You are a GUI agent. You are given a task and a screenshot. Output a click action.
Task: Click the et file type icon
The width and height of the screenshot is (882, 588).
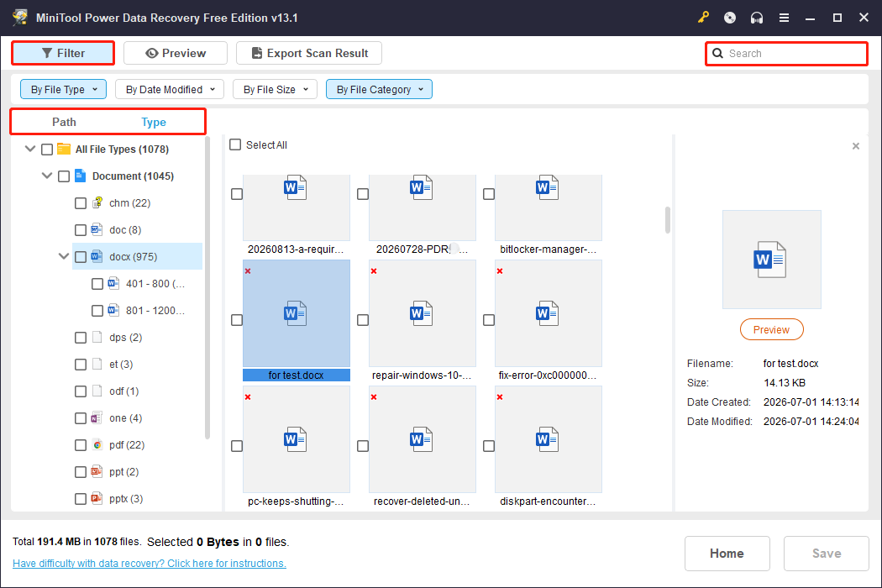coord(97,364)
